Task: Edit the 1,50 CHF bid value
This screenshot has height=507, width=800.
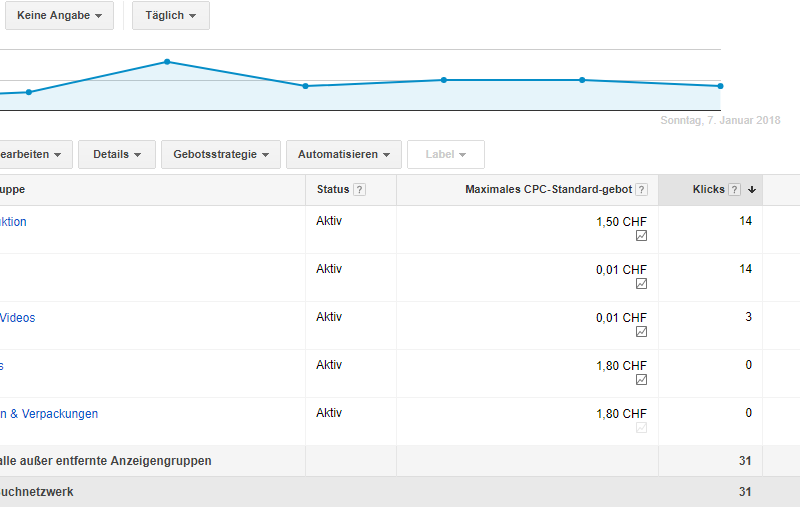Action: [621, 222]
